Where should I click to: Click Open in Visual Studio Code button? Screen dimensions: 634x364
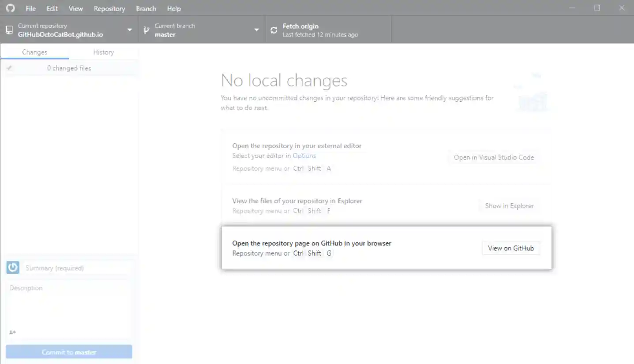click(494, 157)
